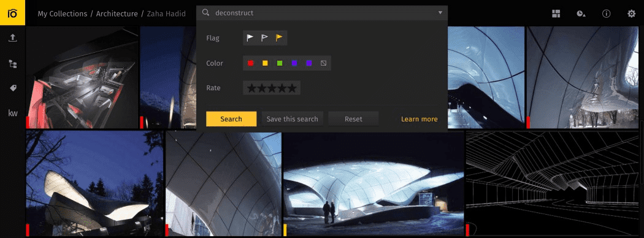
Task: Click yellow color label on silhouettes photo
Action: (x=285, y=230)
